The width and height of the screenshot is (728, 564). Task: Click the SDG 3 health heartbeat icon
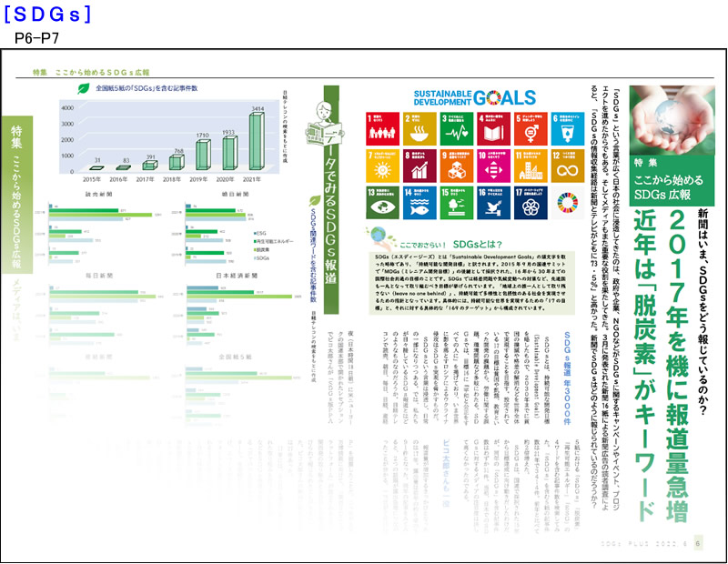click(457, 128)
